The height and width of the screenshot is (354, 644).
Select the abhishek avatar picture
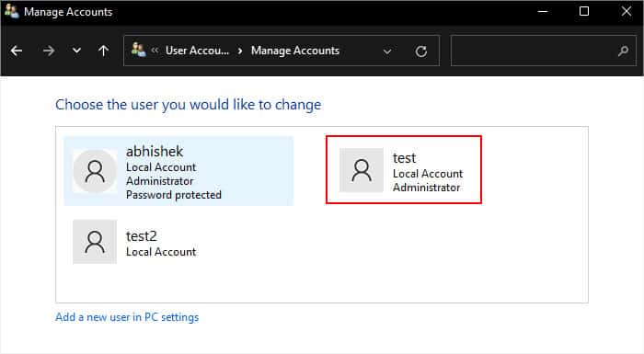[95, 171]
